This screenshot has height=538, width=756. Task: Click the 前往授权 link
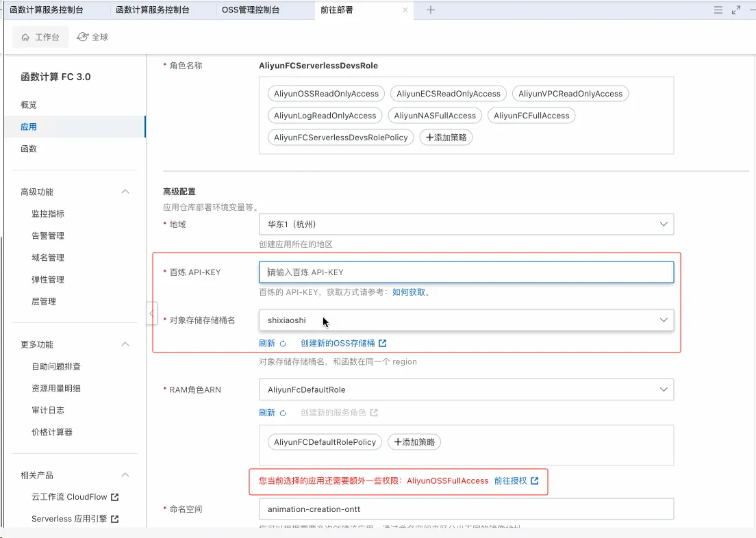click(x=511, y=481)
